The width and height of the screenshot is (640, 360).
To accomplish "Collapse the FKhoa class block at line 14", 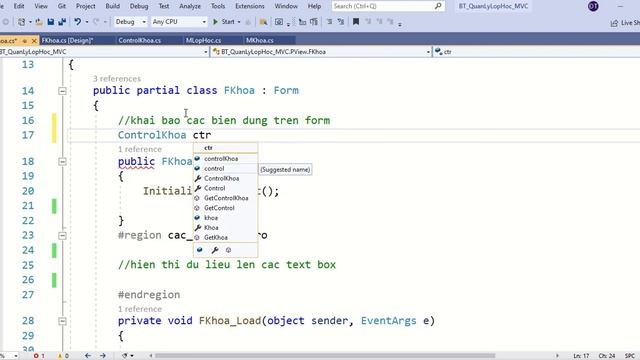I will 62,91.
